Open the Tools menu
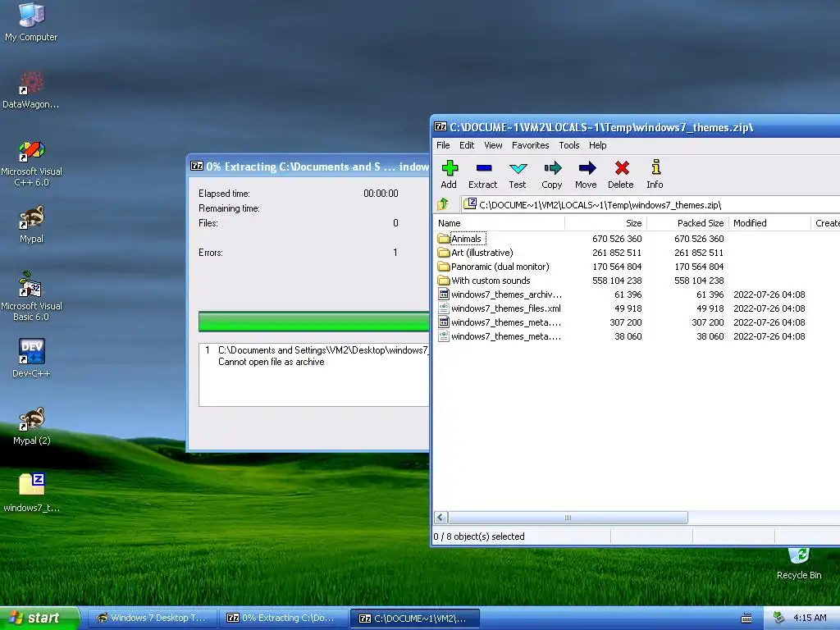840x630 pixels. pyautogui.click(x=569, y=145)
